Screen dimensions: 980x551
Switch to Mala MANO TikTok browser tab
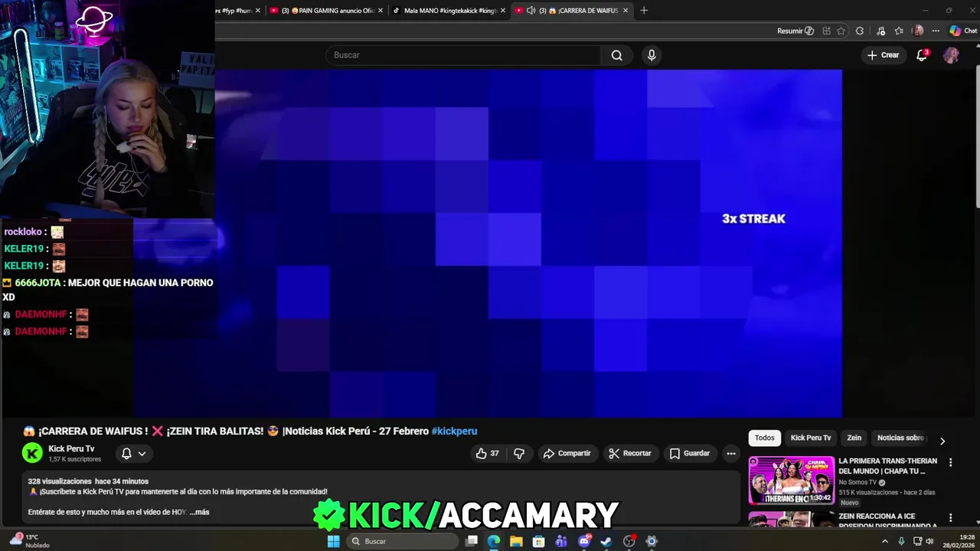[448, 11]
